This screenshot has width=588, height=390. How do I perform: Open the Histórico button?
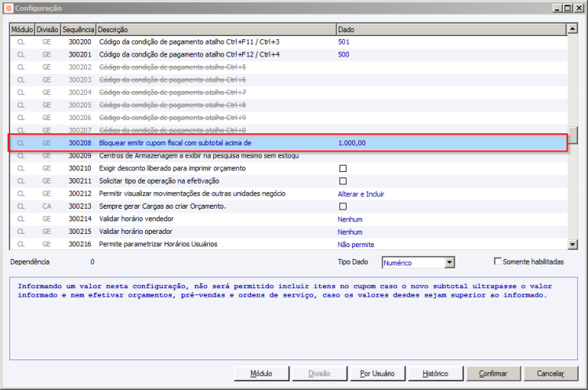tap(435, 374)
